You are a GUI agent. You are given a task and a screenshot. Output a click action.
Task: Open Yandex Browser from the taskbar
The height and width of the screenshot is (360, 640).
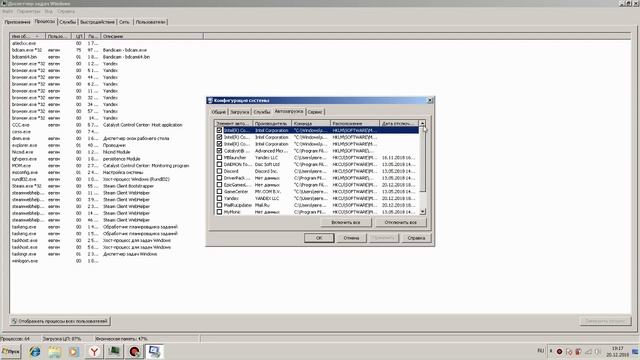coord(94,351)
